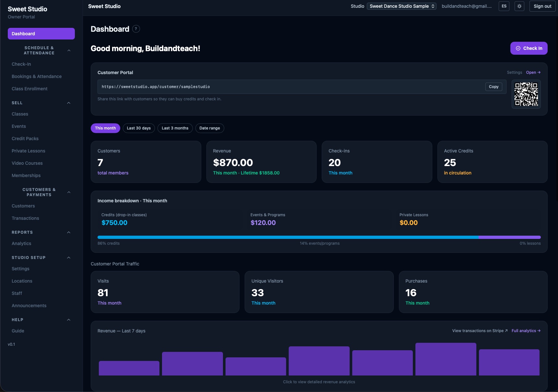Choose the Date range filter
The width and height of the screenshot is (558, 392).
210,128
